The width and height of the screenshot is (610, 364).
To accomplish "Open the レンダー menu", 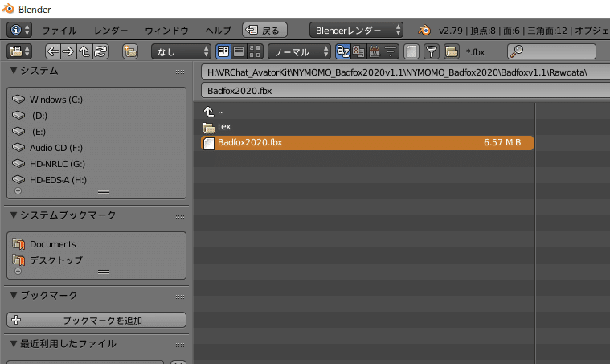I will pyautogui.click(x=111, y=31).
